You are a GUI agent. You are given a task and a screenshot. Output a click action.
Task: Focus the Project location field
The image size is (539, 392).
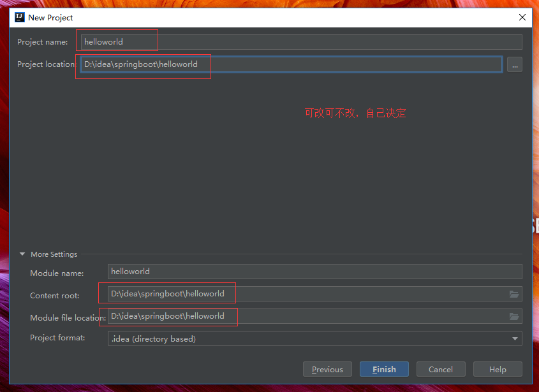pyautogui.click(x=292, y=64)
